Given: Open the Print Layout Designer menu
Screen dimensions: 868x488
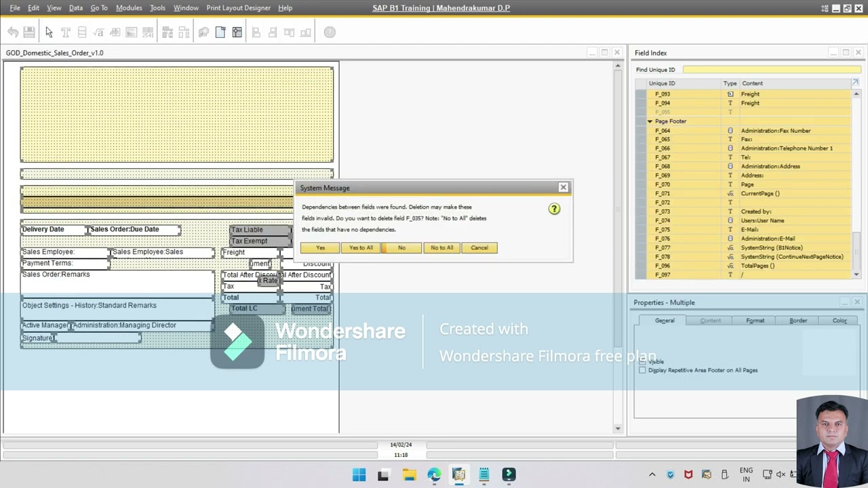Looking at the screenshot, I should click(238, 7).
